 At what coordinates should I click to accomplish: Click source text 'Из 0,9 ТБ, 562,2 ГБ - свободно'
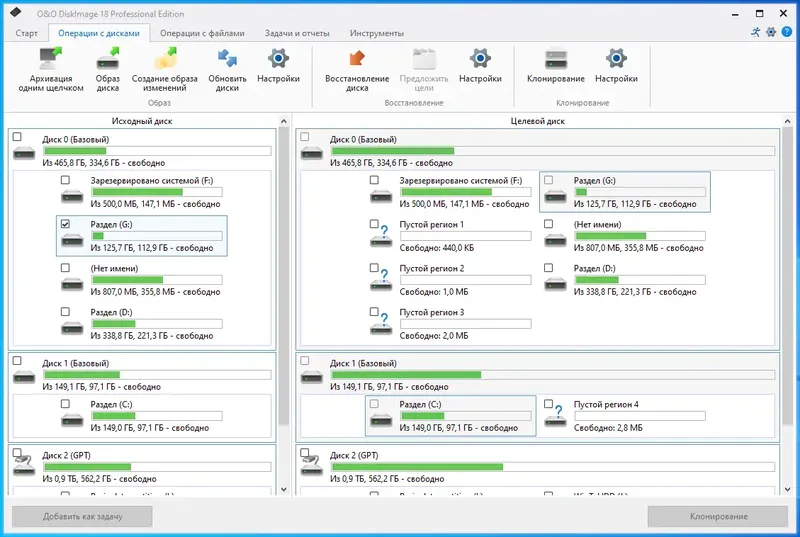point(99,479)
